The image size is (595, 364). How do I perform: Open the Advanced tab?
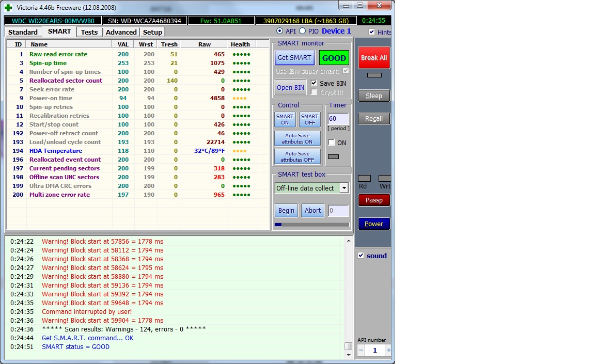pyautogui.click(x=121, y=32)
